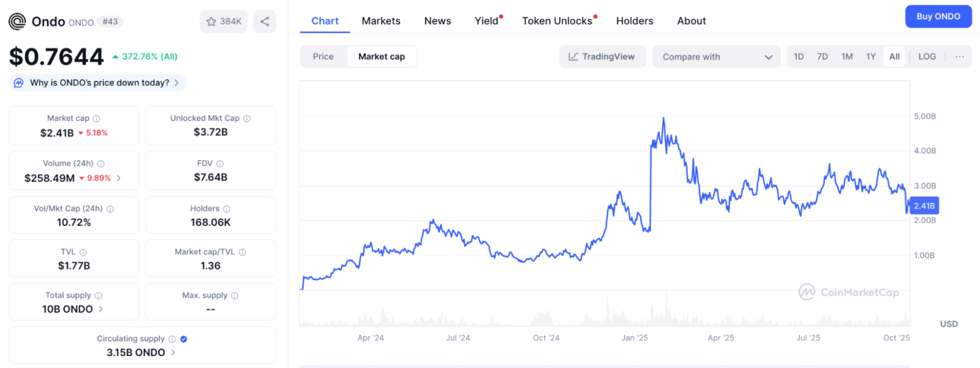Click the verified badge by Circulating supply
The image size is (980, 368).
coord(184,339)
